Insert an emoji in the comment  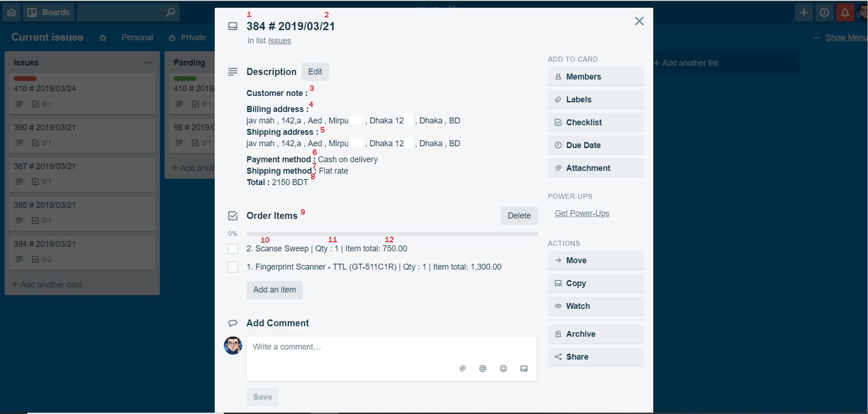coord(503,369)
